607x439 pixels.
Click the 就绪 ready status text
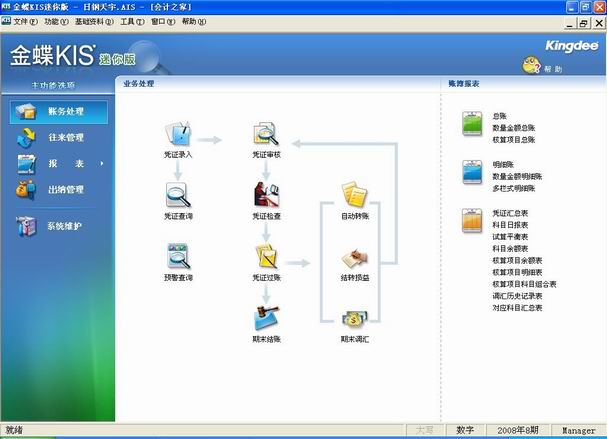point(14,430)
